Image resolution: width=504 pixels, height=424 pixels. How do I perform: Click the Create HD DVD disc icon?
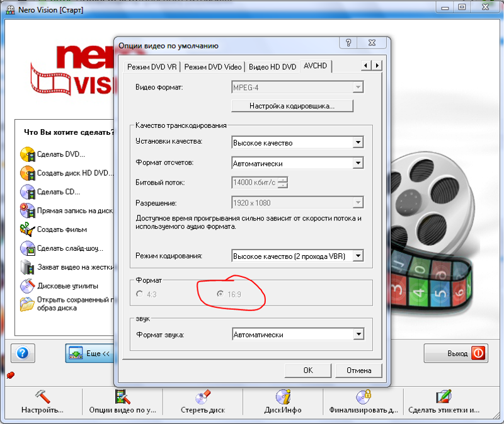coord(28,173)
